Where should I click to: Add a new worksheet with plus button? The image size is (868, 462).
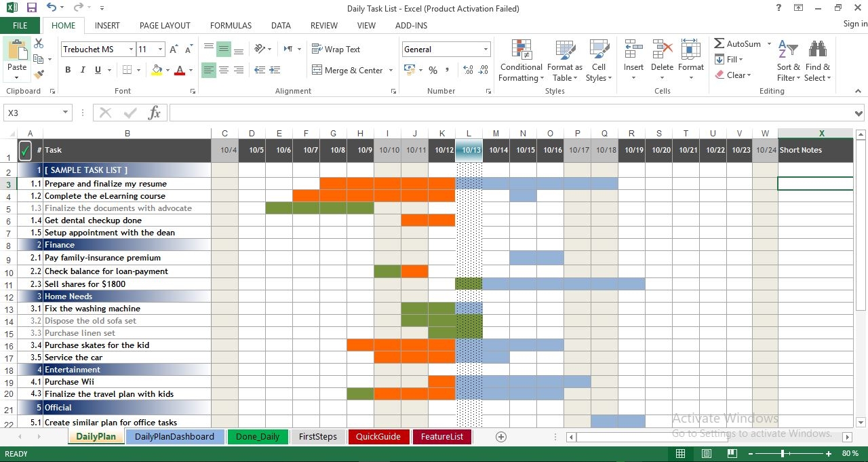pyautogui.click(x=500, y=437)
